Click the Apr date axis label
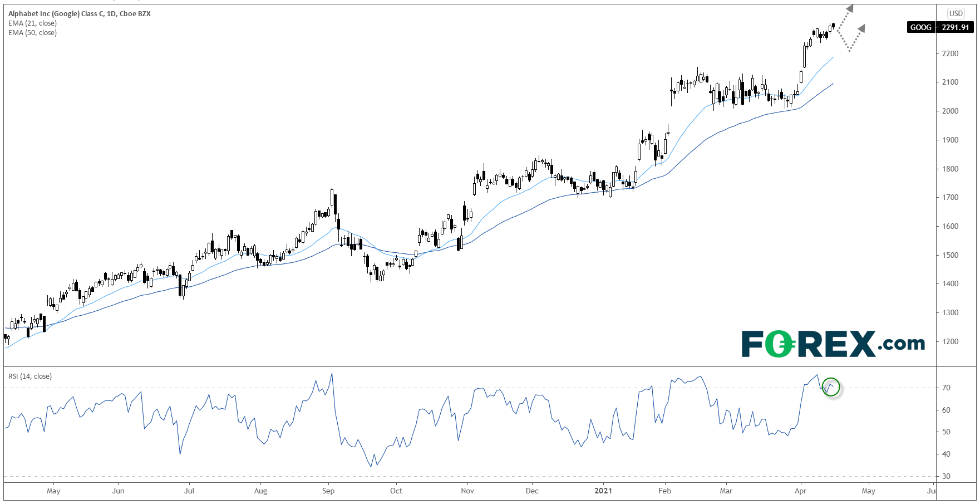980x504 pixels. (801, 491)
